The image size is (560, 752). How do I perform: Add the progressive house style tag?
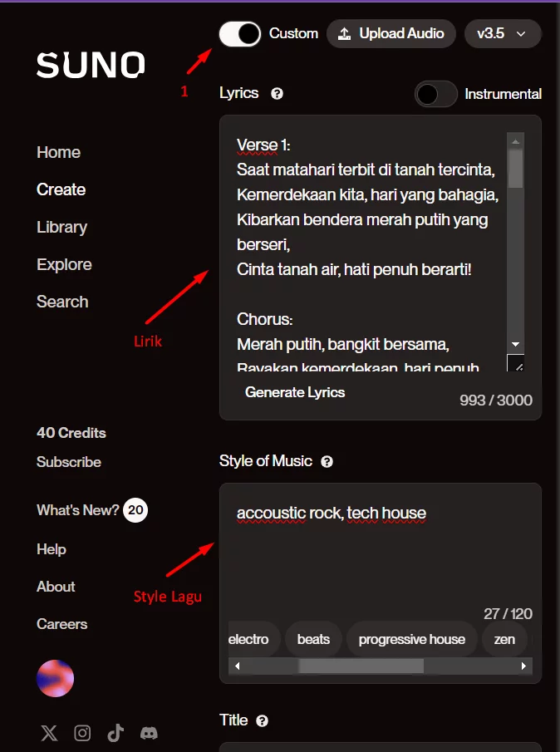tap(412, 639)
